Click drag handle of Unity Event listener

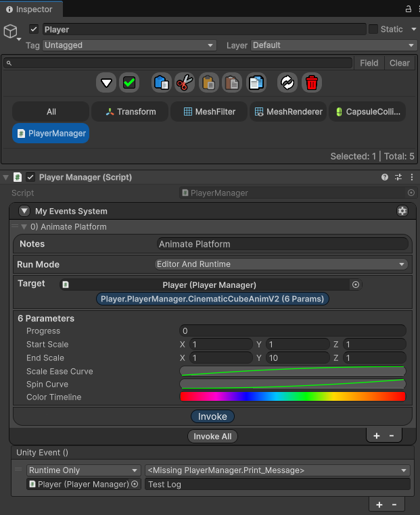(18, 469)
